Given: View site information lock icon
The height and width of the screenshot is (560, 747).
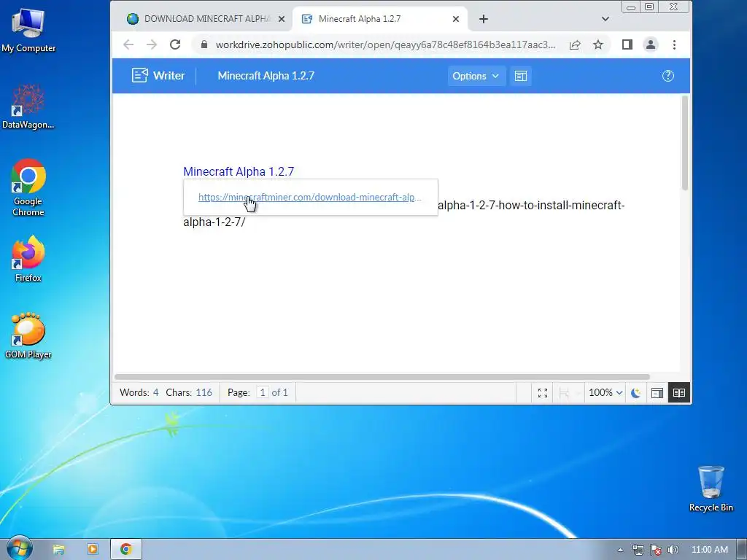Looking at the screenshot, I should tap(204, 44).
